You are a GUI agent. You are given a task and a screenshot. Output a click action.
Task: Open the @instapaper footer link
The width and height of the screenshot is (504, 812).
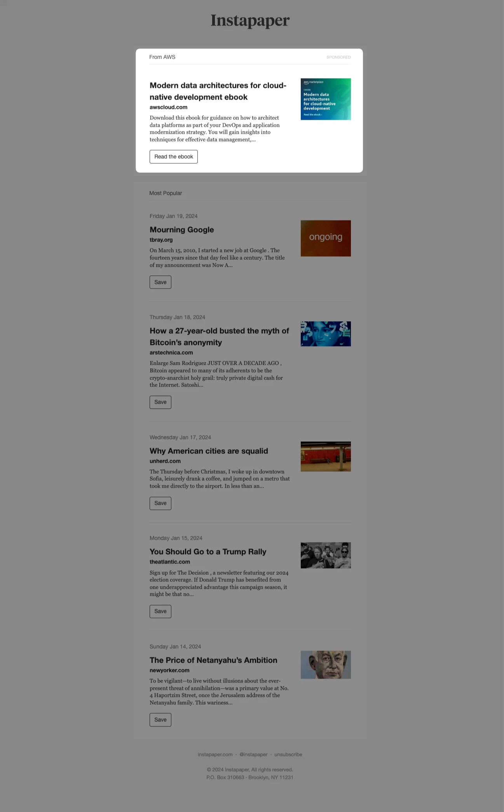point(253,754)
